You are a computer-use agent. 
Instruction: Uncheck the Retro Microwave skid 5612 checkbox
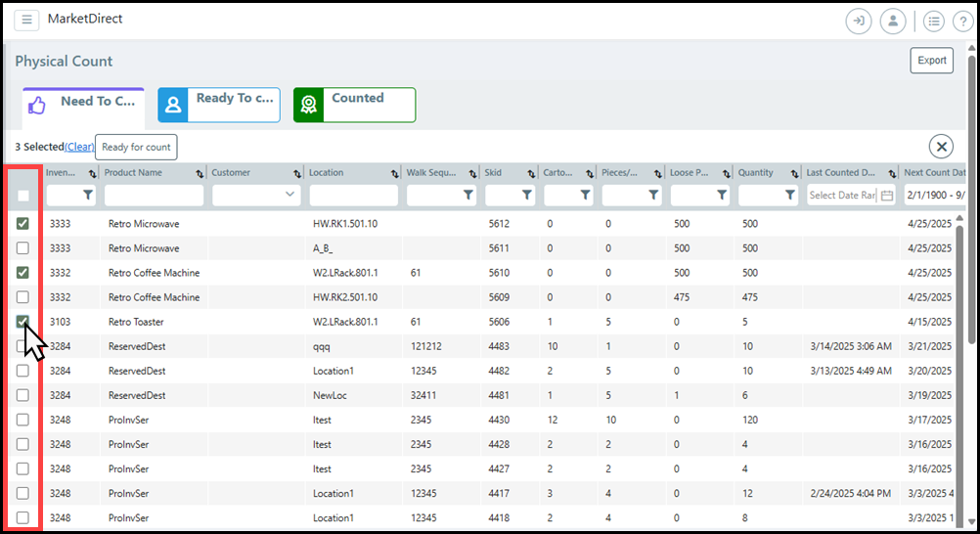[22, 224]
